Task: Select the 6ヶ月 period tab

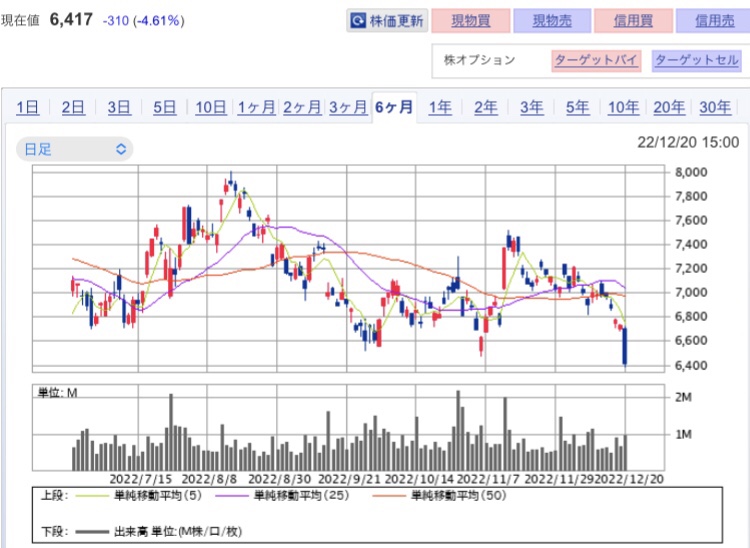Action: point(394,107)
